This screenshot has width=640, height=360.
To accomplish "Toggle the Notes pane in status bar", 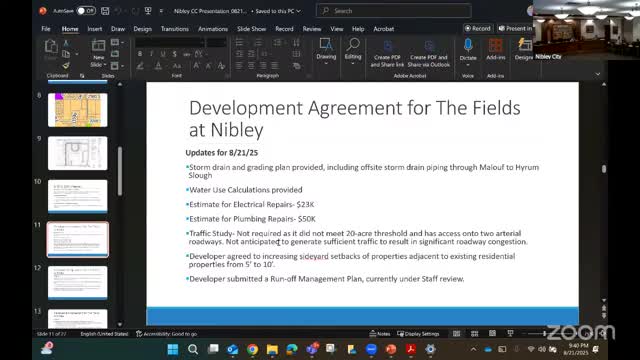I will click(x=380, y=333).
